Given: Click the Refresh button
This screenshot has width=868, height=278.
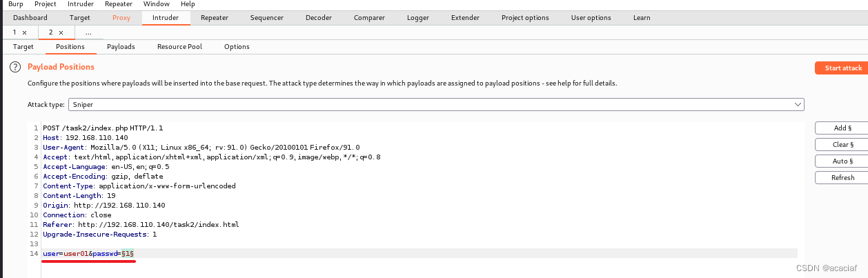Looking at the screenshot, I should (x=842, y=178).
